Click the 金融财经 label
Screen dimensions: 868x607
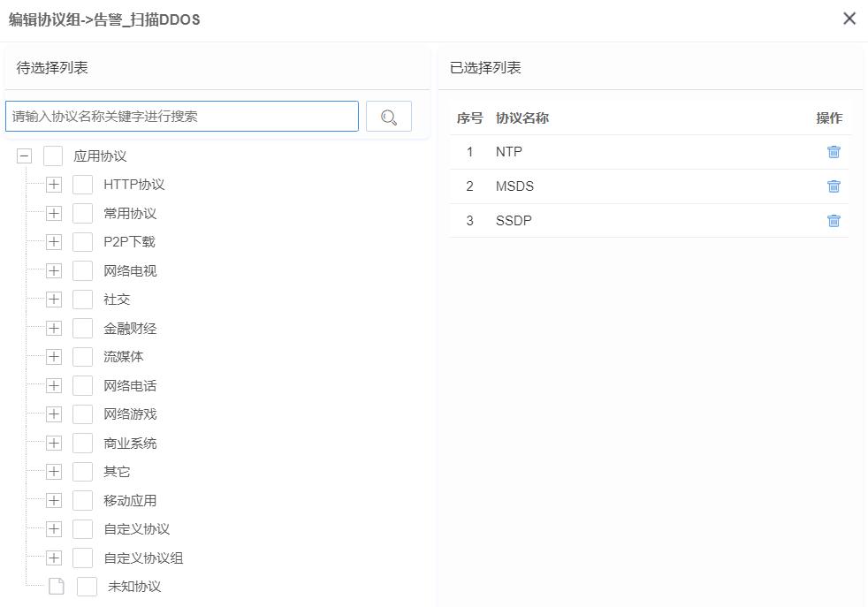coord(130,328)
